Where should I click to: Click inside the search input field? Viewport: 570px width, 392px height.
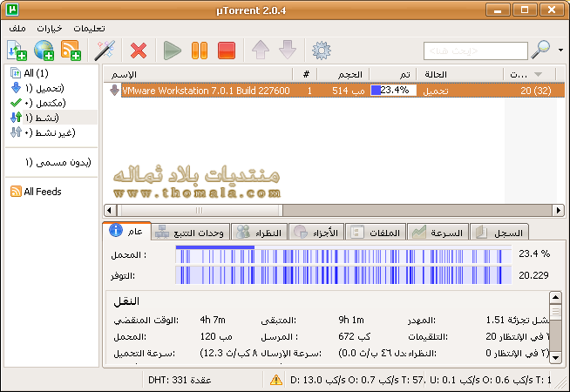(476, 51)
